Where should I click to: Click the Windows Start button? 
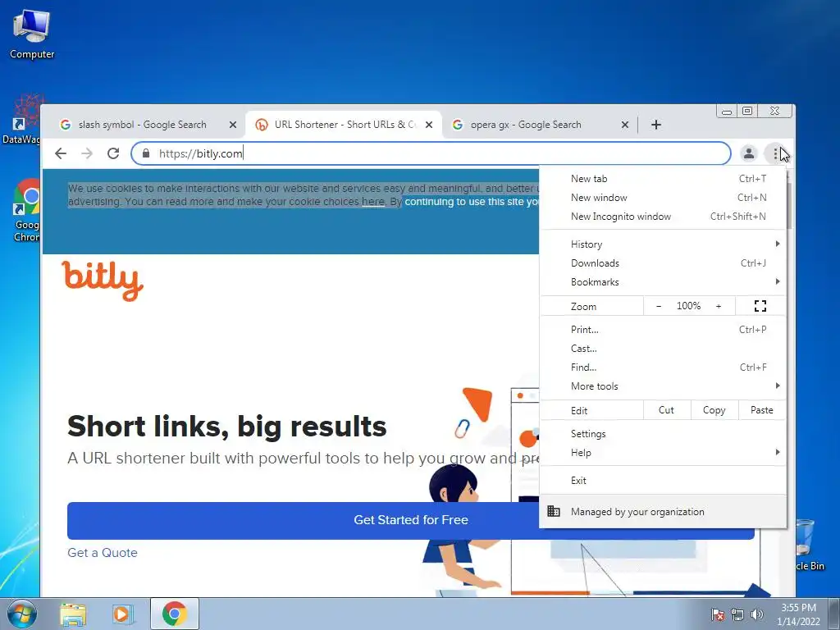22,614
